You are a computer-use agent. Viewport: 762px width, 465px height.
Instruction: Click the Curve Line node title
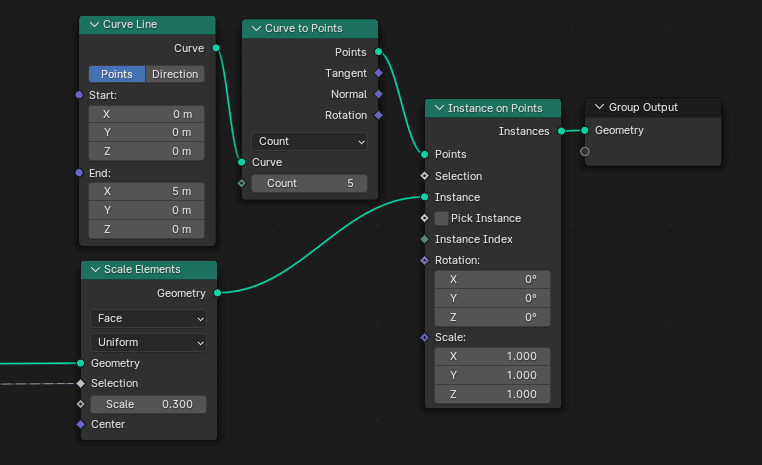pos(130,24)
